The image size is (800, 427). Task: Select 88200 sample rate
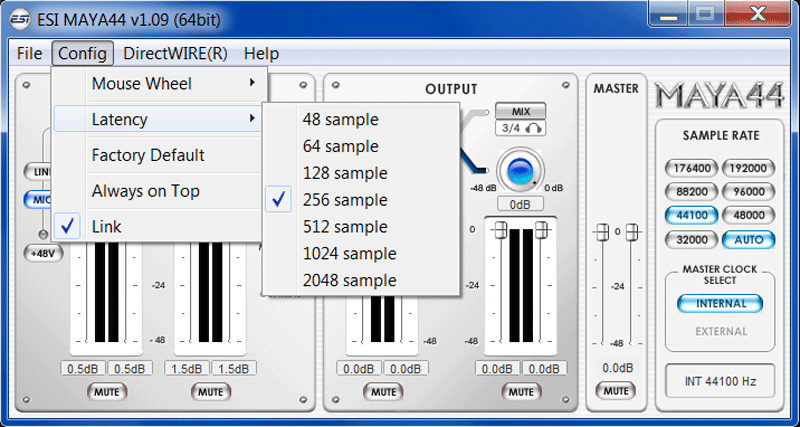coord(691,192)
